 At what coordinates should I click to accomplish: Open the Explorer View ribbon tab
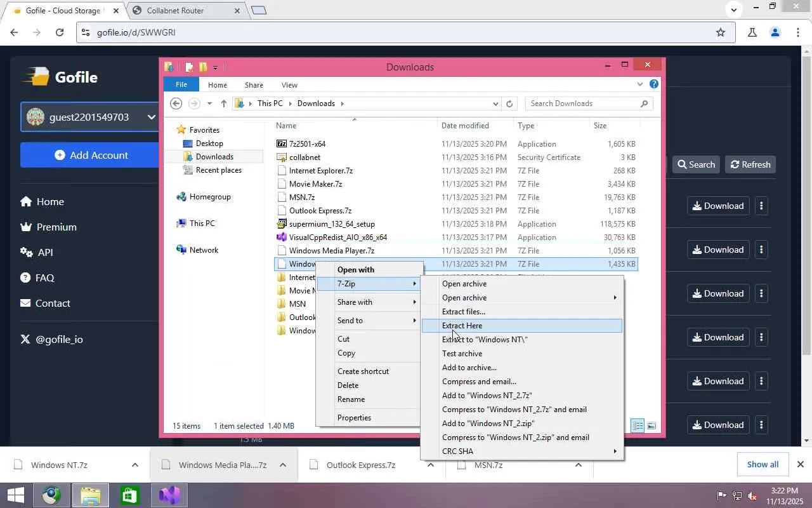click(x=289, y=84)
